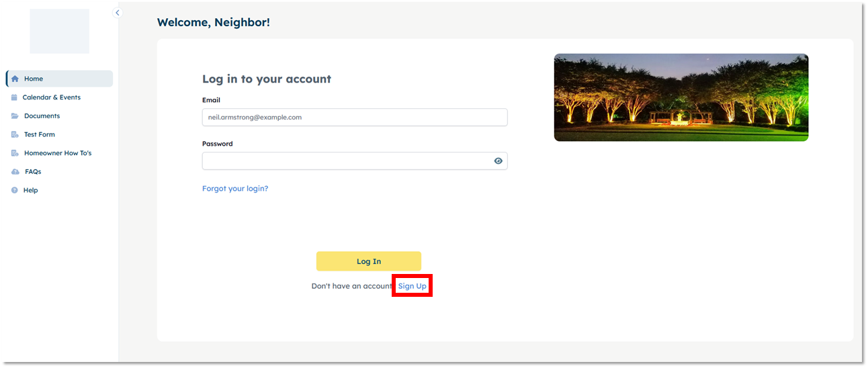
Task: Collapse the sidebar using the chevron arrow
Action: (118, 13)
